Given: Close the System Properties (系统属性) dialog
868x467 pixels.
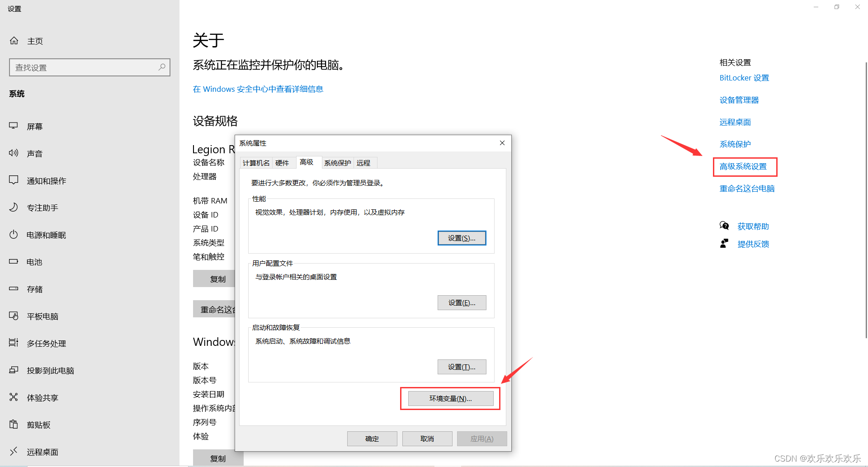Looking at the screenshot, I should pos(502,143).
